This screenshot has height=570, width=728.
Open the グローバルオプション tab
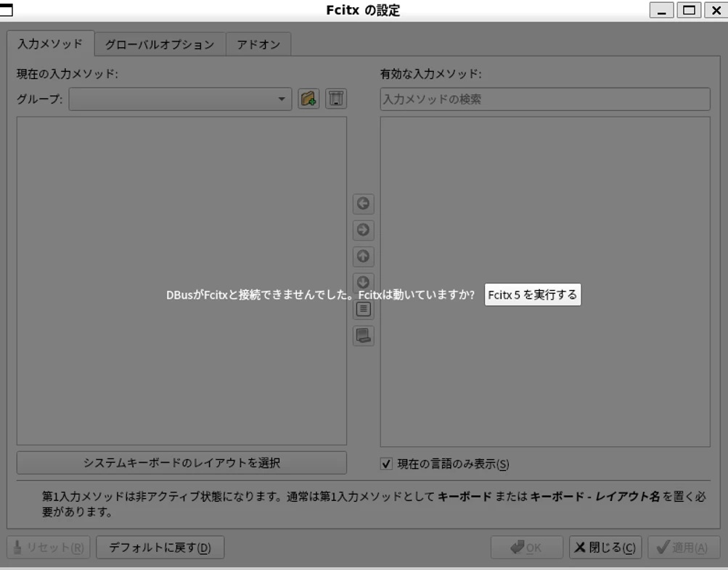160,44
